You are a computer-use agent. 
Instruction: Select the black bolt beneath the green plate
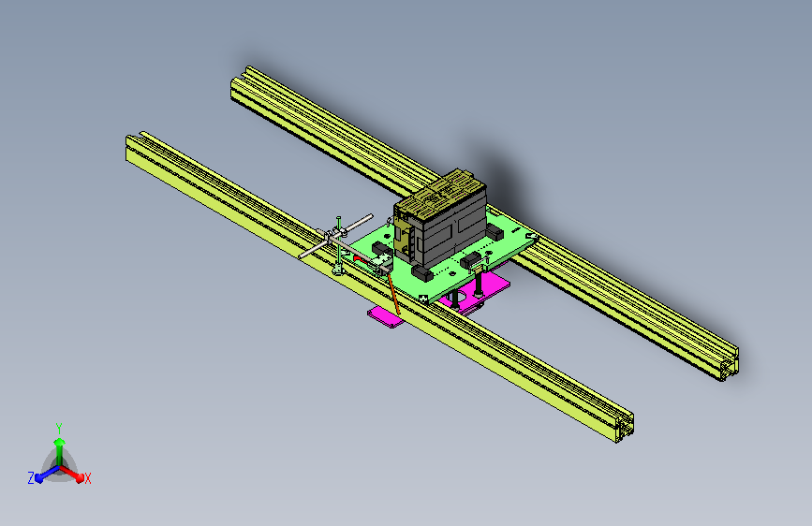(479, 285)
